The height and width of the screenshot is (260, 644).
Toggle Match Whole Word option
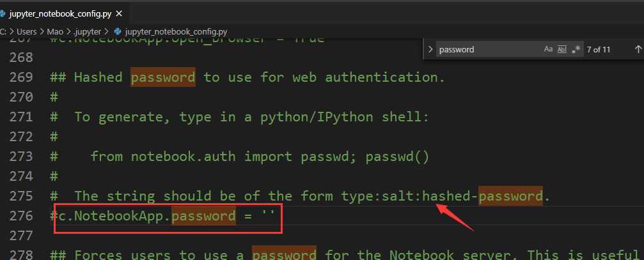click(x=562, y=49)
